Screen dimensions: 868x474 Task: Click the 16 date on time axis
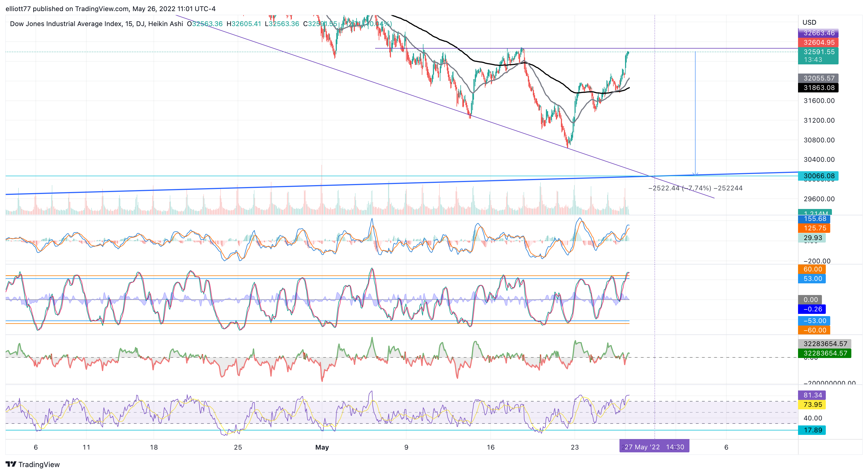tap(491, 447)
